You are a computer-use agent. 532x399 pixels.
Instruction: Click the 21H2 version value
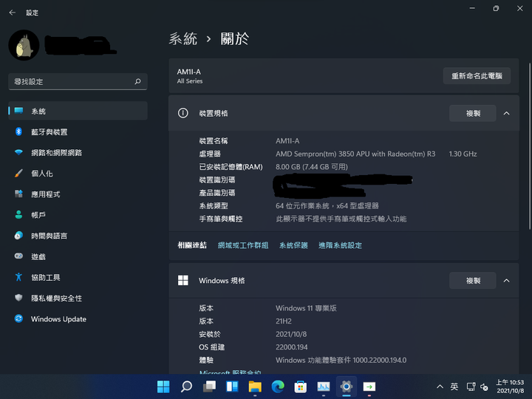click(x=284, y=321)
